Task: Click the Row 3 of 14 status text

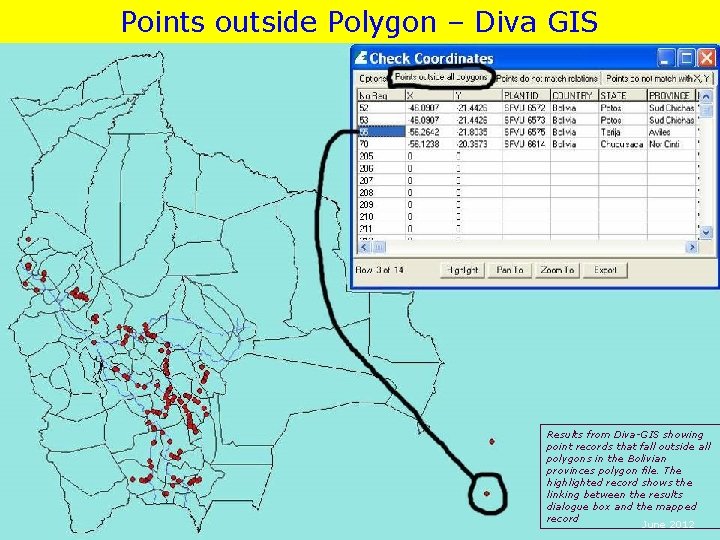Action: tap(379, 270)
